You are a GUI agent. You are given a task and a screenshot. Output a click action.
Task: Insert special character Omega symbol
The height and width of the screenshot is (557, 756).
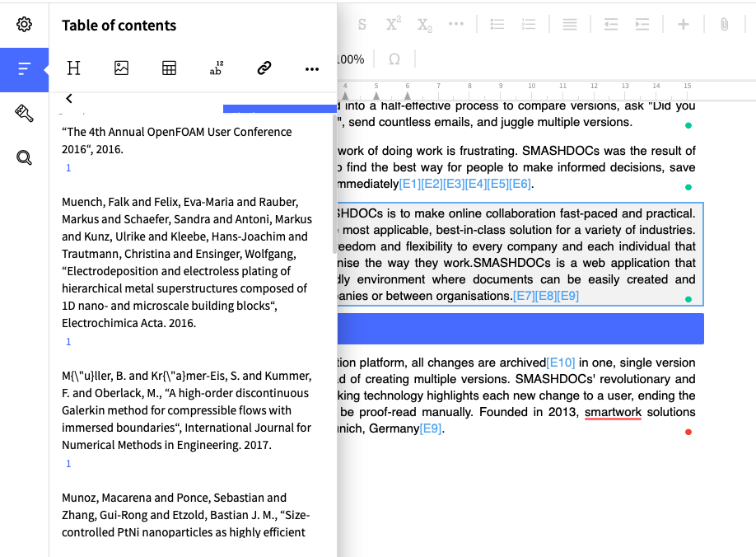pyautogui.click(x=394, y=59)
